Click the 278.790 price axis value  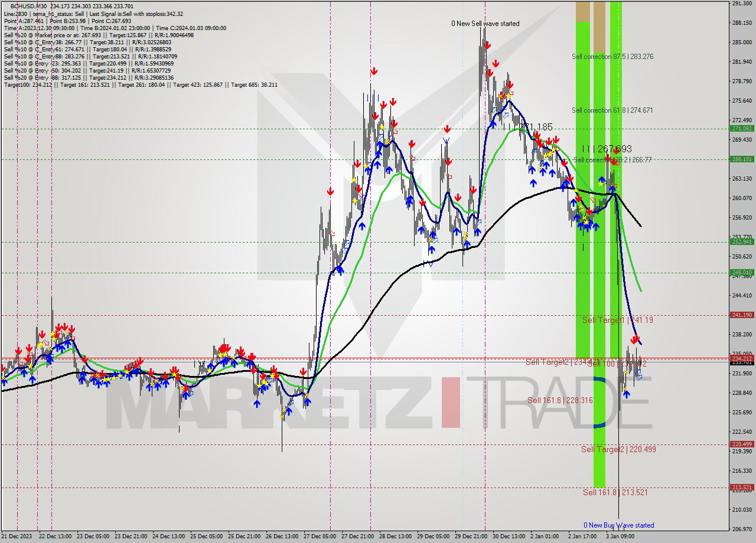click(x=742, y=81)
